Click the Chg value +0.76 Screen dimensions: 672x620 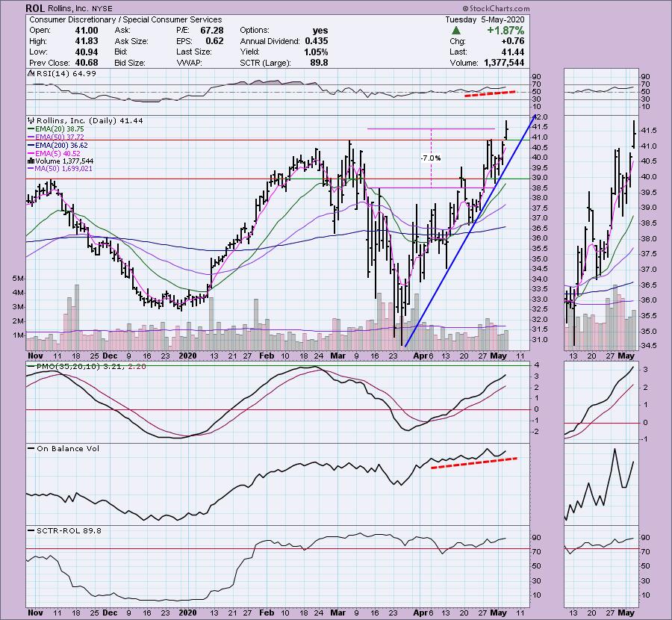(x=512, y=41)
